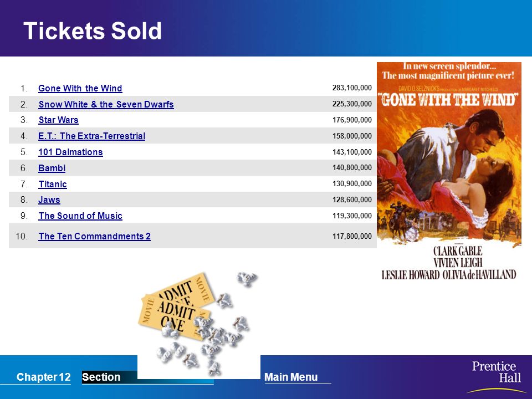This screenshot has width=532, height=399.
Task: Open the Gone With the Wind link
Action: [80, 88]
